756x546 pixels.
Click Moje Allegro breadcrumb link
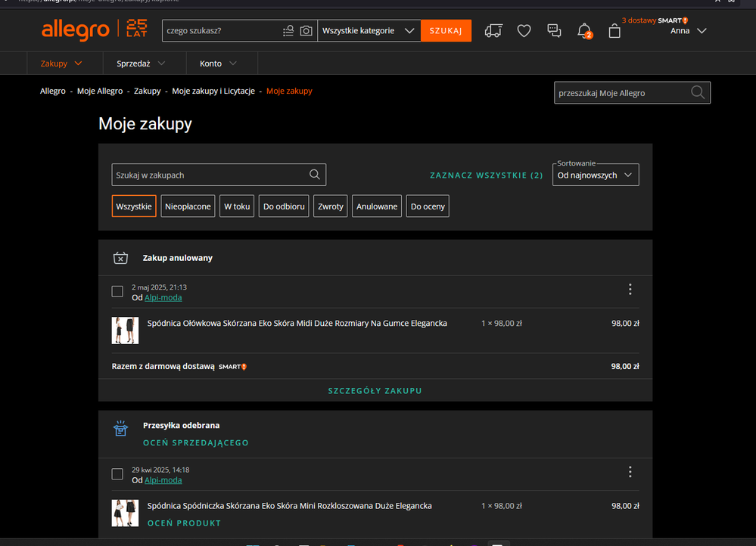100,91
